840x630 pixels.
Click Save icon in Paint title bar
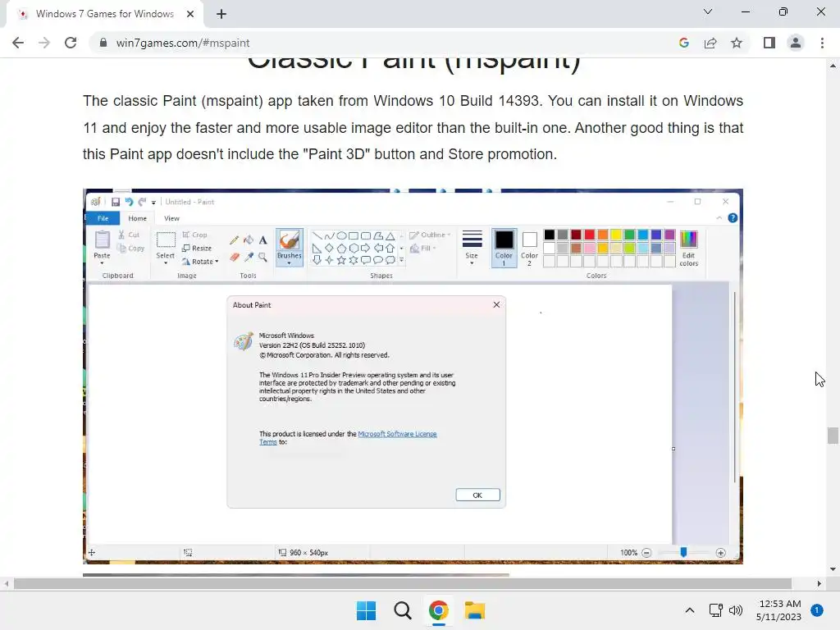click(115, 202)
